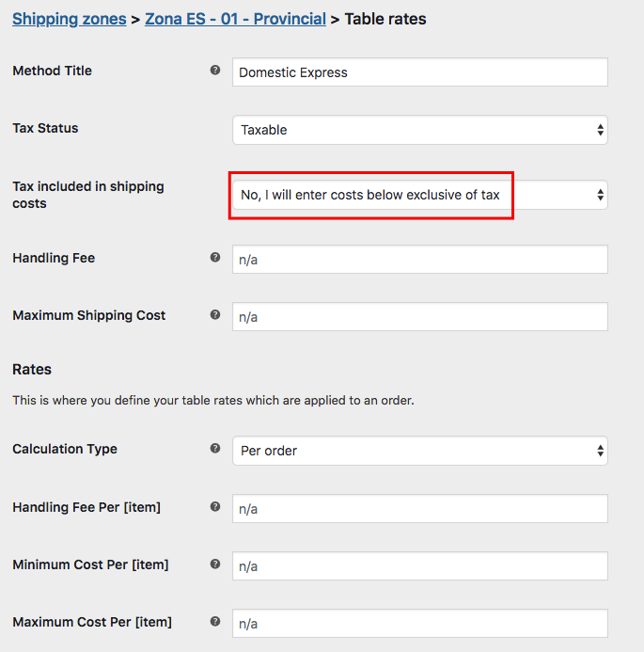Click the Maximum Shipping Cost field
Screen dimensions: 644x652
419,317
